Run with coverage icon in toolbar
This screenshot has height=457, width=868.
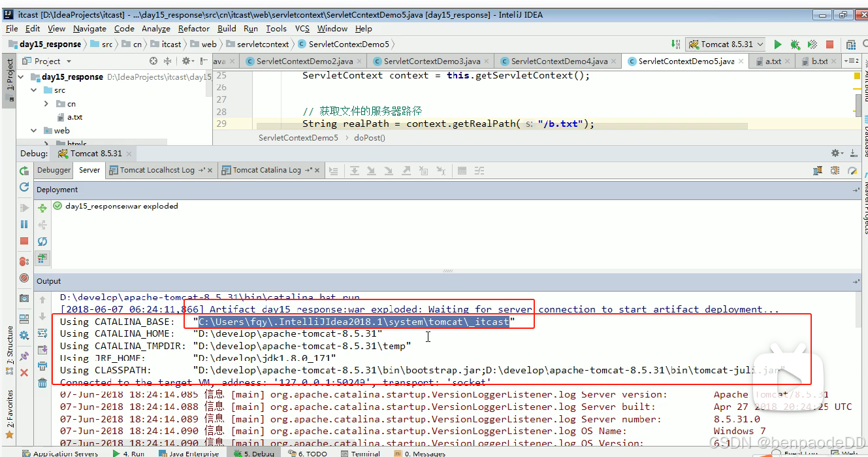812,44
